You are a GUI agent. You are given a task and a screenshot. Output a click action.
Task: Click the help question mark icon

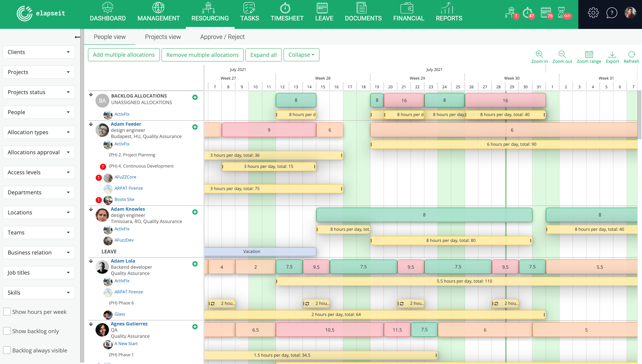pyautogui.click(x=612, y=13)
